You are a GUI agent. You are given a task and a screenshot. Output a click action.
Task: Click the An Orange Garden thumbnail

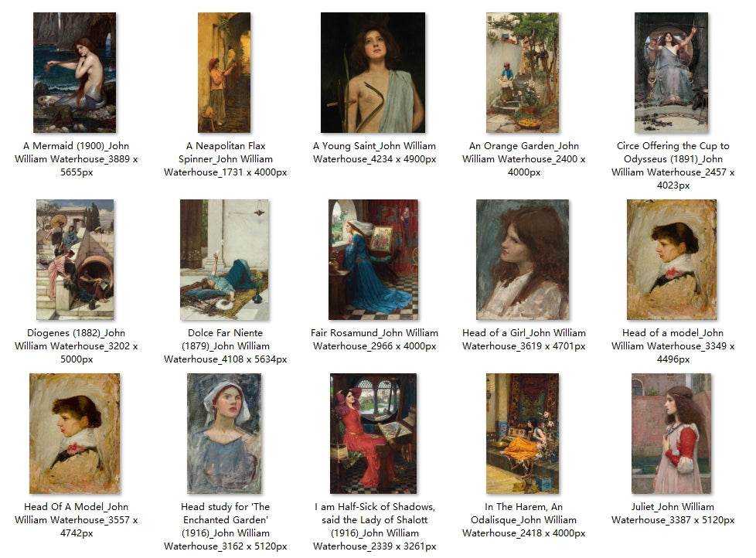[x=523, y=73]
